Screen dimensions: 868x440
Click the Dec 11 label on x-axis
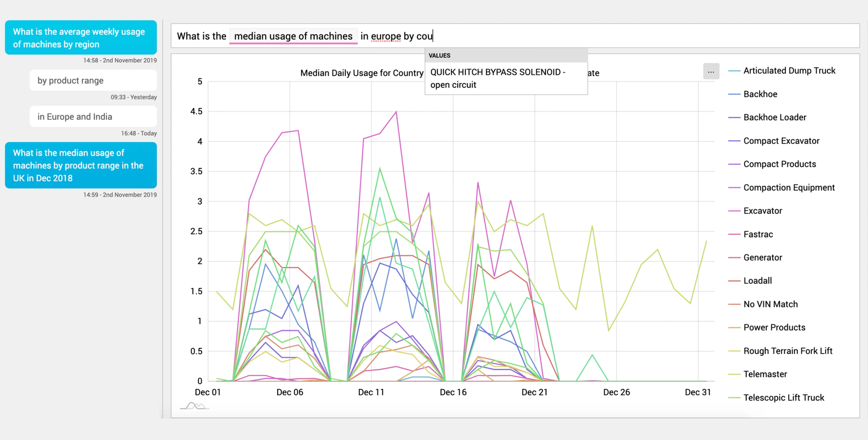371,392
